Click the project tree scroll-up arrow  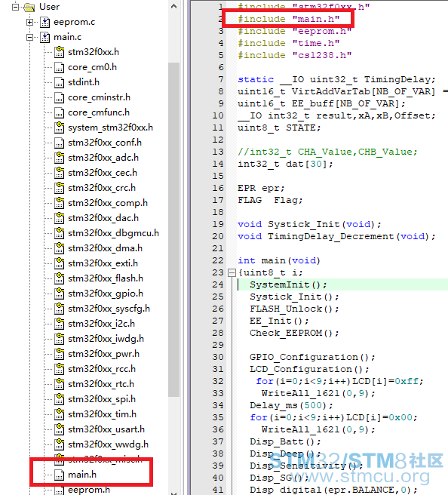[173, 6]
